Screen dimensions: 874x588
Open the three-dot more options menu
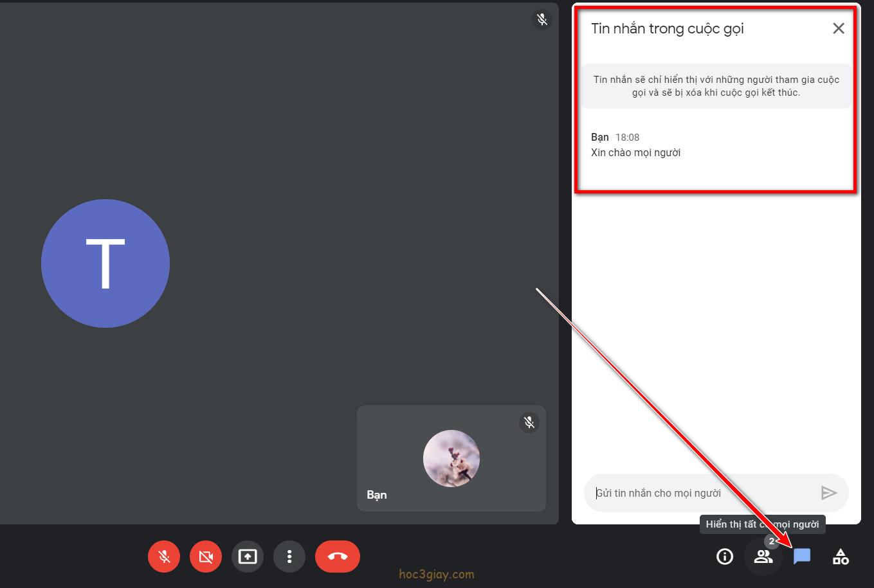coord(289,557)
